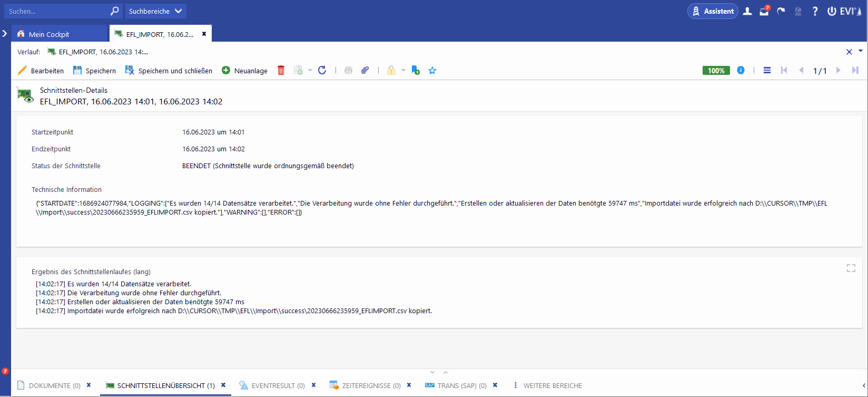Open the user profile icon
868x397 pixels.
(x=747, y=11)
